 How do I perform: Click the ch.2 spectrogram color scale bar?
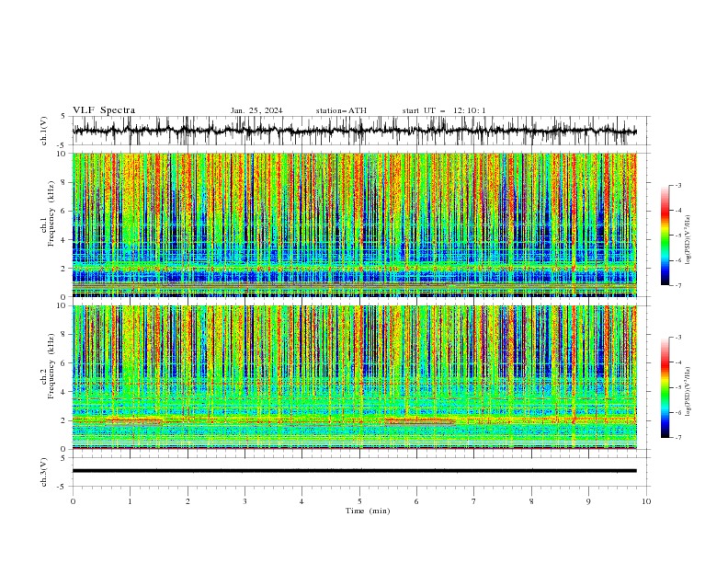[665, 387]
